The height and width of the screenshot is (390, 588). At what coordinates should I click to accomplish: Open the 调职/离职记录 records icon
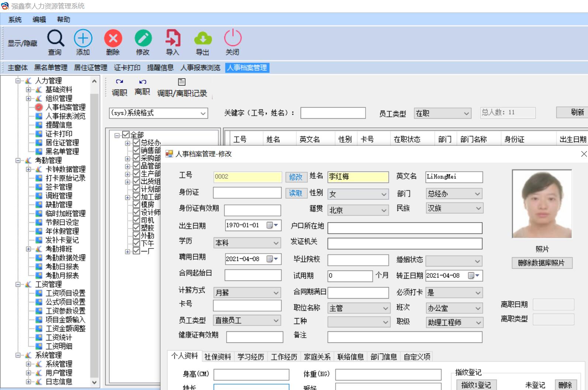pos(182,82)
